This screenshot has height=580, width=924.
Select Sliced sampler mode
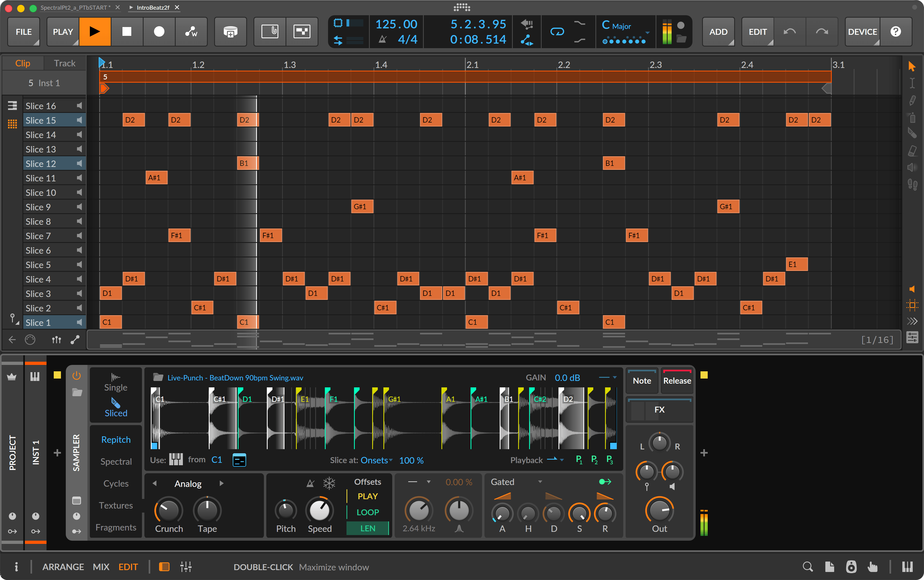pyautogui.click(x=116, y=407)
